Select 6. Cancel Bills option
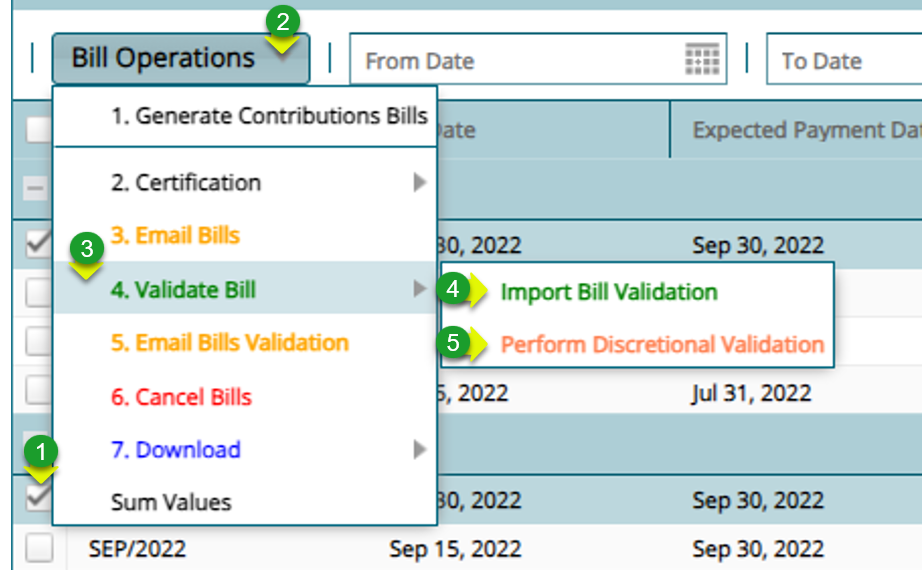Viewport: 922px width, 570px height. 245,397
